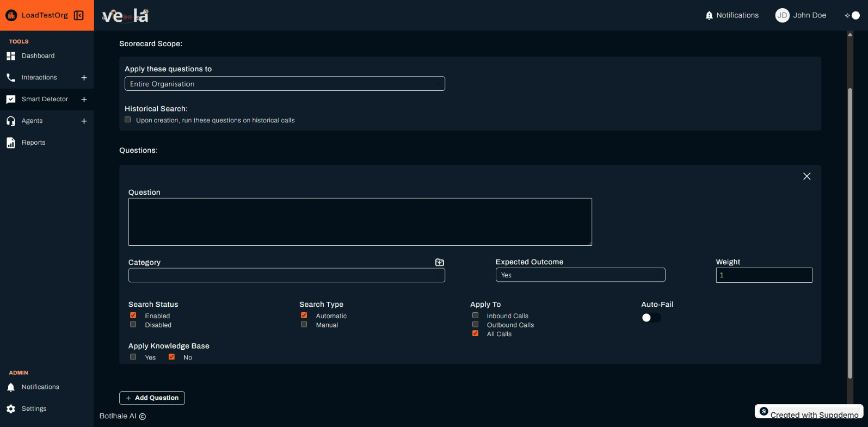Click the Agents headset icon
868x427 pixels.
tap(11, 121)
